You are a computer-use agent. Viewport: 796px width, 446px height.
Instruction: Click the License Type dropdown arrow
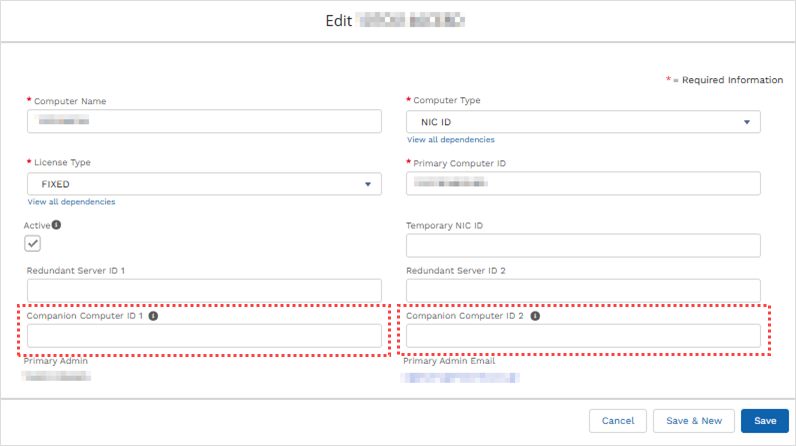[x=367, y=184]
